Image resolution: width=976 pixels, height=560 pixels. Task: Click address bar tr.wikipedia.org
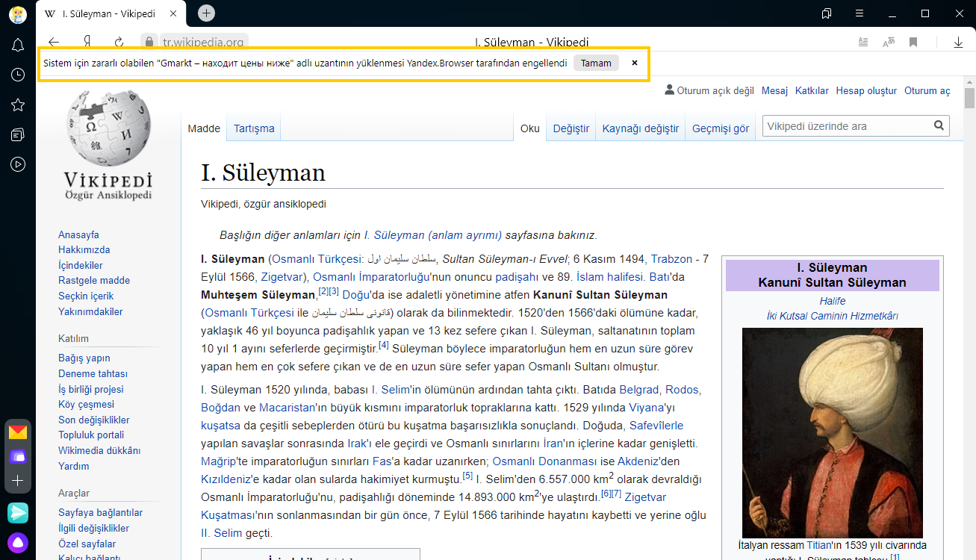point(203,43)
